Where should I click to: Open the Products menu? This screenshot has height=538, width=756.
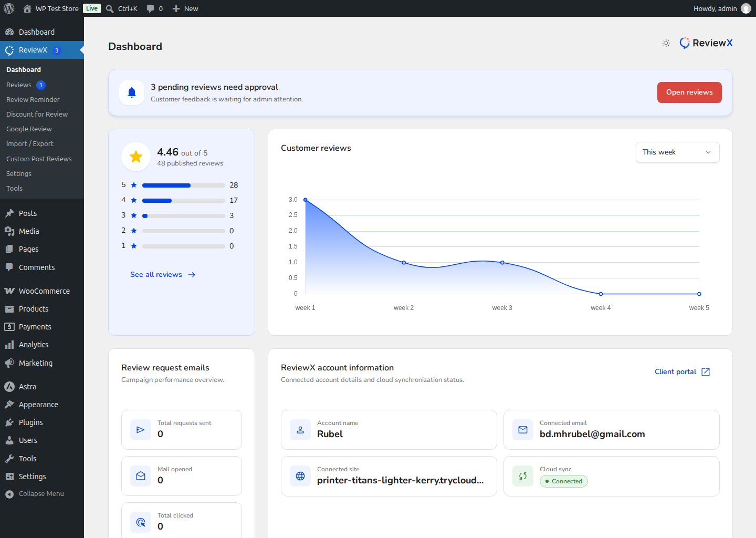click(42, 309)
